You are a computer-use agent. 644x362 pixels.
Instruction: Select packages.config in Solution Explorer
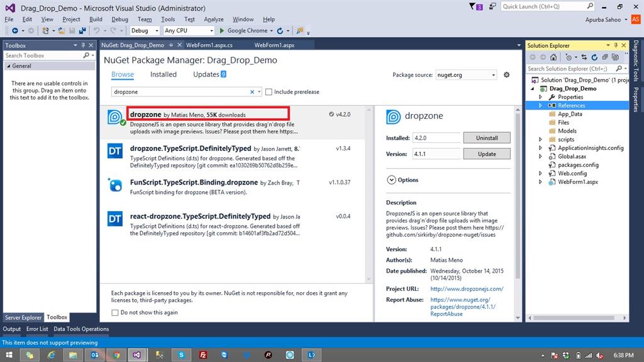pyautogui.click(x=578, y=165)
